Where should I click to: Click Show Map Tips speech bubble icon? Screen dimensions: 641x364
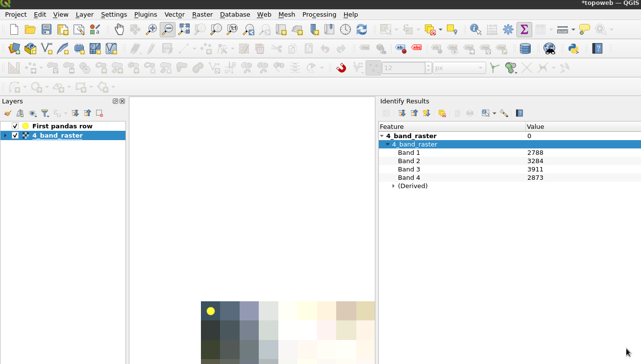pyautogui.click(x=584, y=29)
